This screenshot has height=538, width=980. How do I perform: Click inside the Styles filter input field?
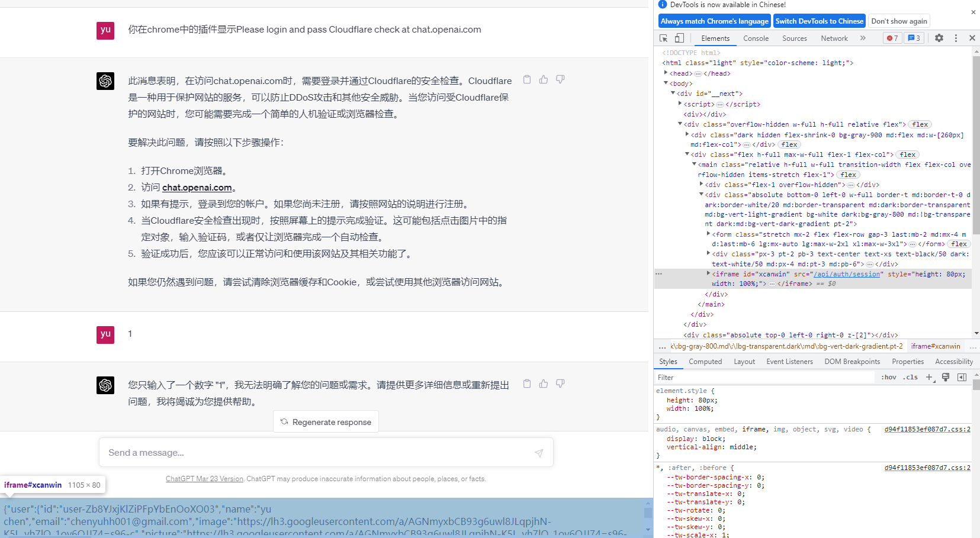(x=740, y=377)
